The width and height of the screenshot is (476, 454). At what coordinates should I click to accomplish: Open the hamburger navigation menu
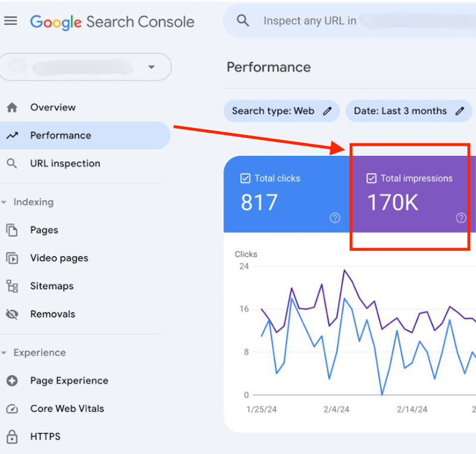11,21
